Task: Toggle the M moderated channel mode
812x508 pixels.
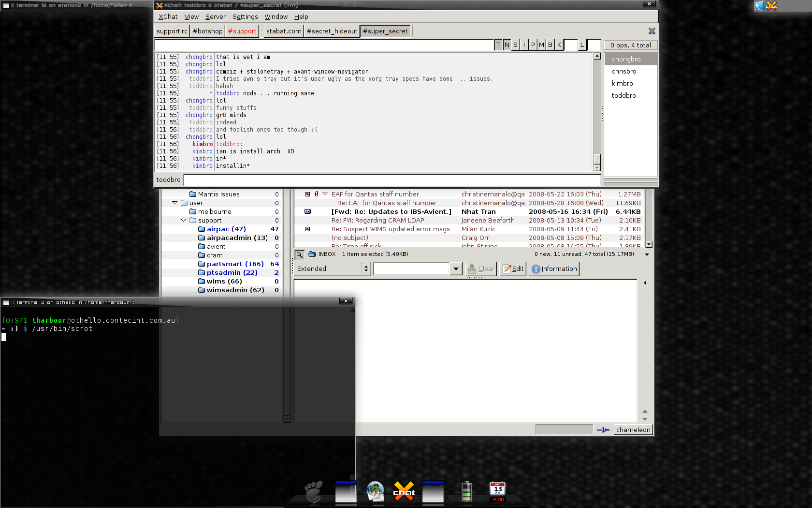Action: tap(541, 45)
